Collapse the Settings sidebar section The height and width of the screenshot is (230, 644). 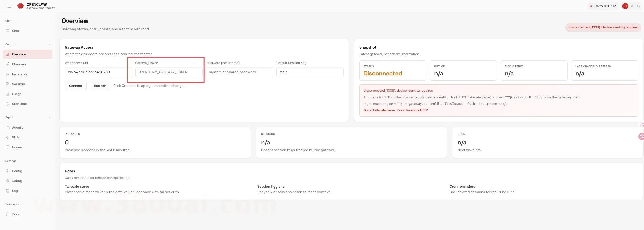[49, 161]
